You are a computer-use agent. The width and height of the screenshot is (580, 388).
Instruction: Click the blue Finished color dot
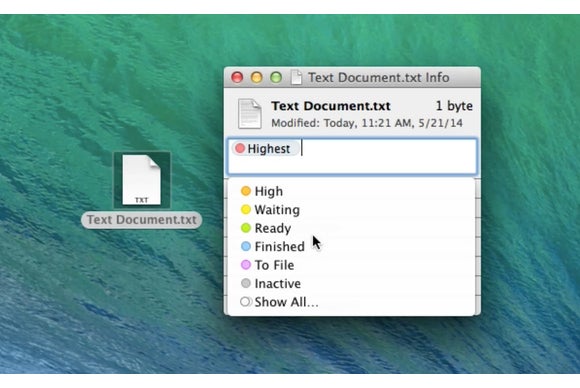coord(246,246)
